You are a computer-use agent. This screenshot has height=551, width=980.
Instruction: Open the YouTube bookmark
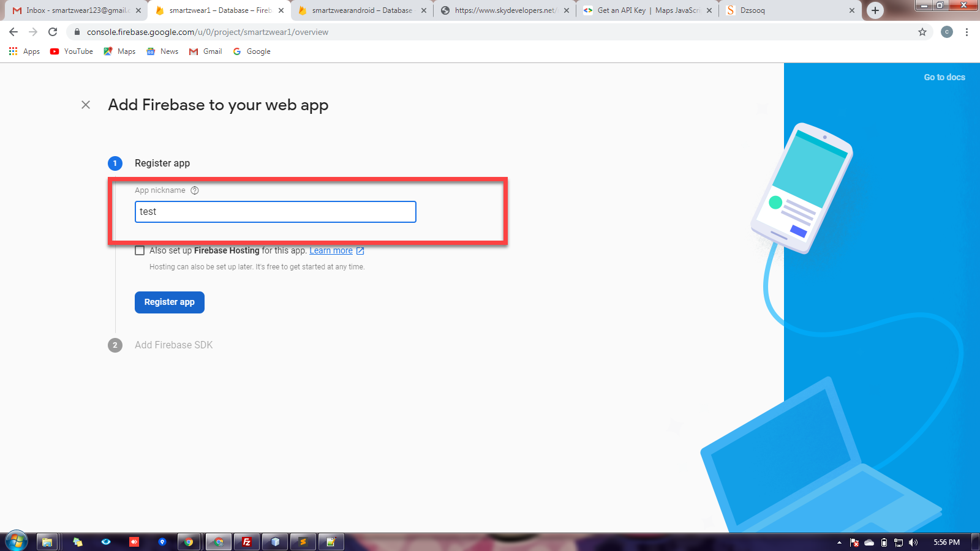point(72,51)
